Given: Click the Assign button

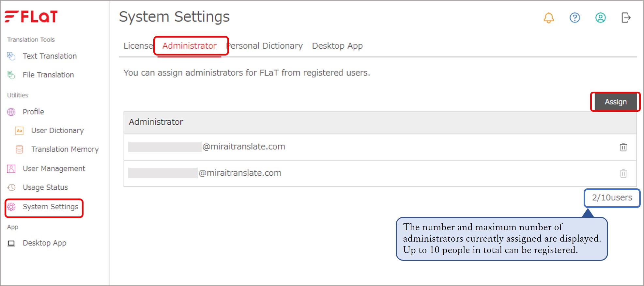Looking at the screenshot, I should 615,102.
